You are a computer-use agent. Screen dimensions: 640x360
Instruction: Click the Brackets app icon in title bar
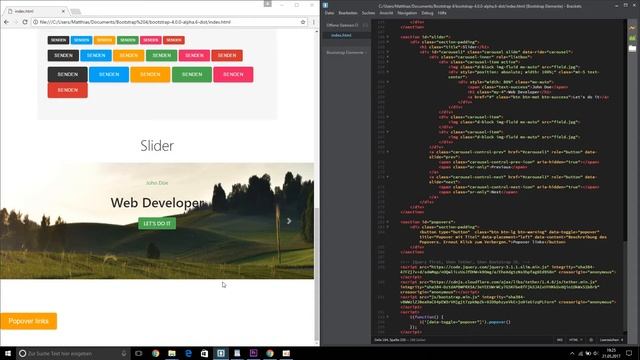[325, 5]
